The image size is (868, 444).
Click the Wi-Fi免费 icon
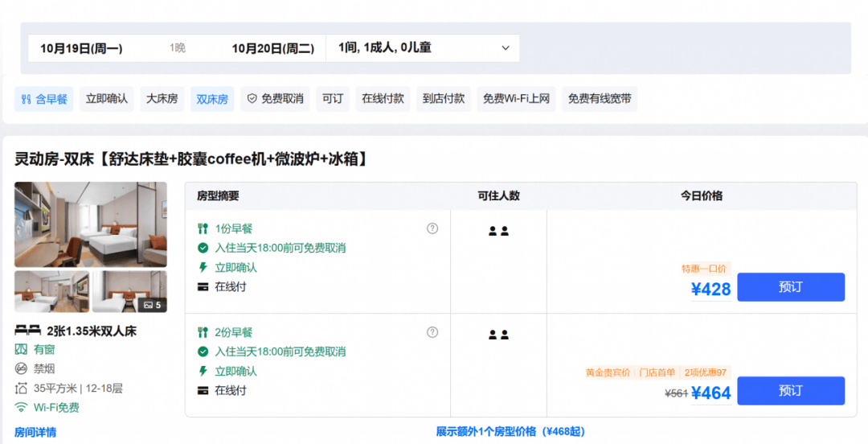[21, 408]
